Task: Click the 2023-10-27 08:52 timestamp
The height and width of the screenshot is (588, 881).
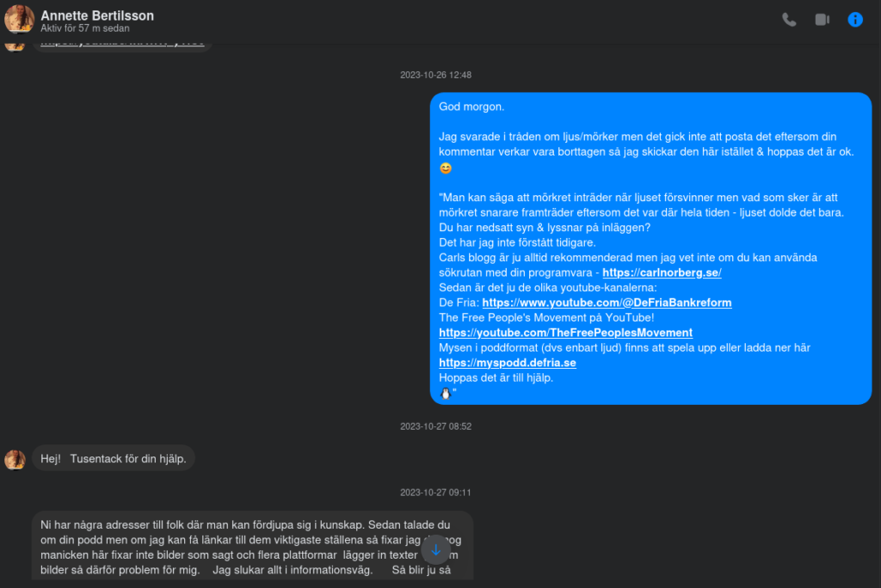Action: click(x=435, y=426)
